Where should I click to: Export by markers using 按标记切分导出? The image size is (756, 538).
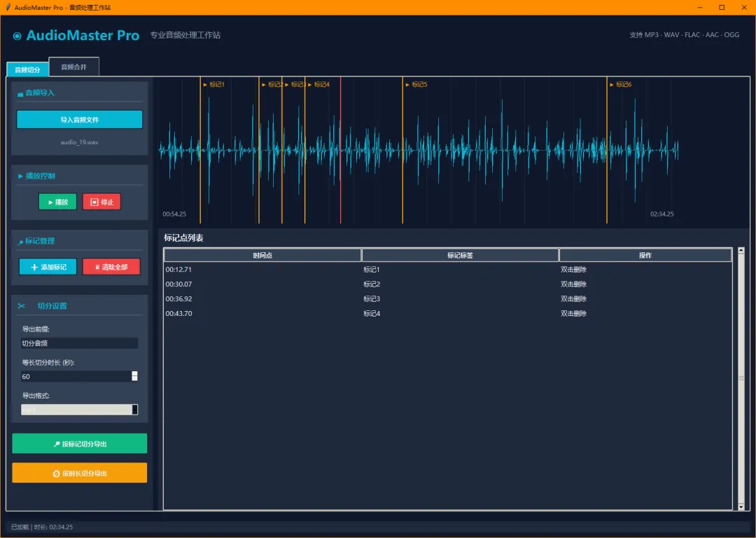pyautogui.click(x=80, y=443)
